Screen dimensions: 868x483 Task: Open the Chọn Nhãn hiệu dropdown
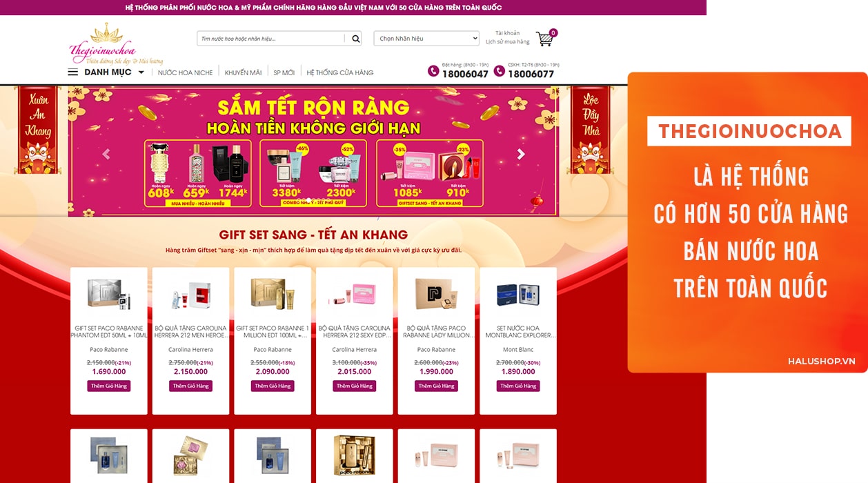tap(426, 39)
